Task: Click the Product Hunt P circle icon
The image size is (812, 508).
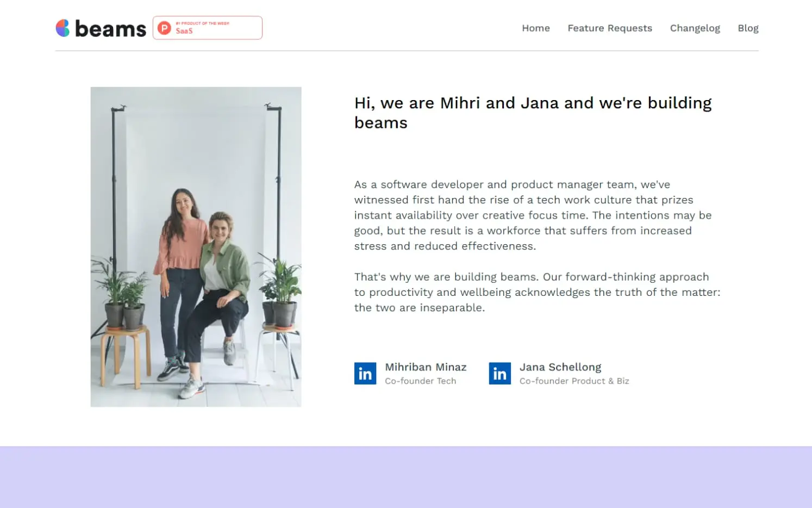Action: coord(164,28)
